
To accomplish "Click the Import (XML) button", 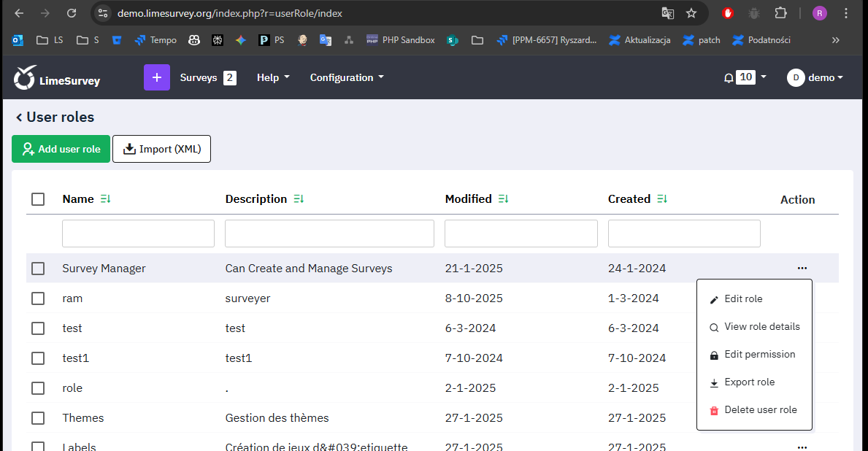I will coord(161,149).
